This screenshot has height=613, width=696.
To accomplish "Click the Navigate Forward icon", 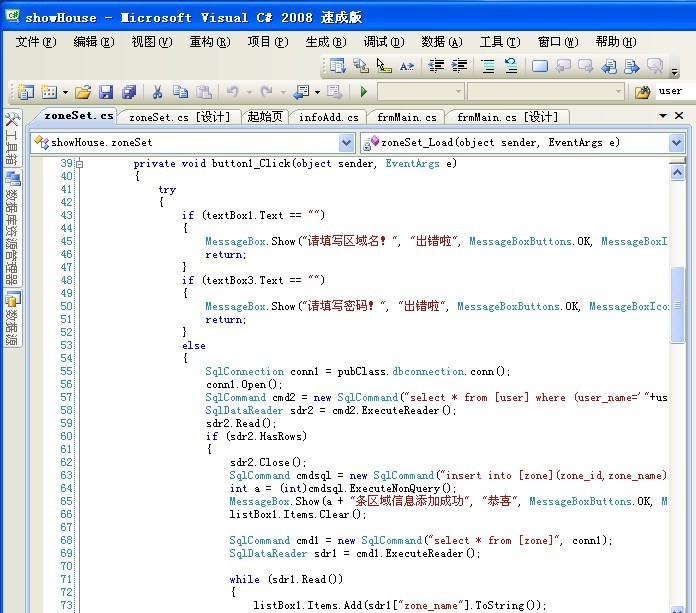I will (x=335, y=92).
